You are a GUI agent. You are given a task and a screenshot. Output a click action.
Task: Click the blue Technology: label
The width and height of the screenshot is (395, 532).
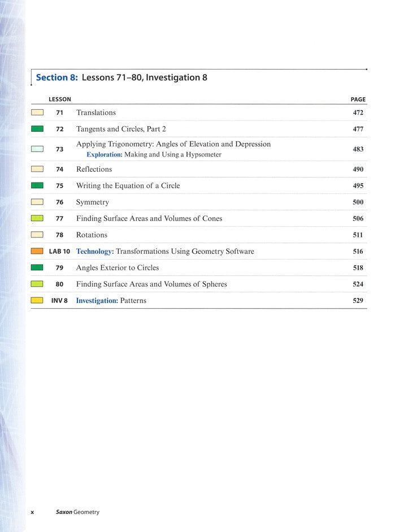pos(95,251)
